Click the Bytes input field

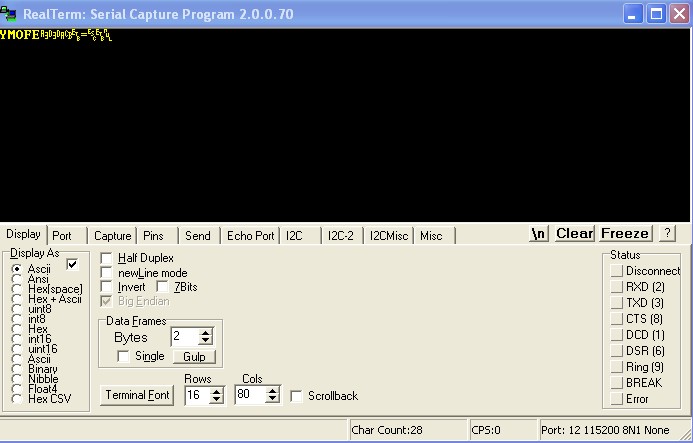[185, 337]
